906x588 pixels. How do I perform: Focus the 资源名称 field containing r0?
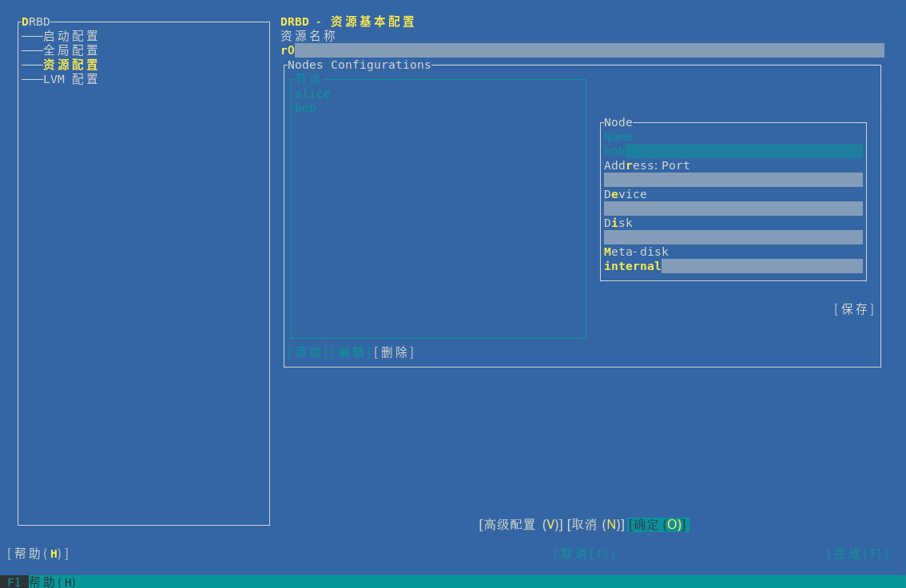[582, 50]
